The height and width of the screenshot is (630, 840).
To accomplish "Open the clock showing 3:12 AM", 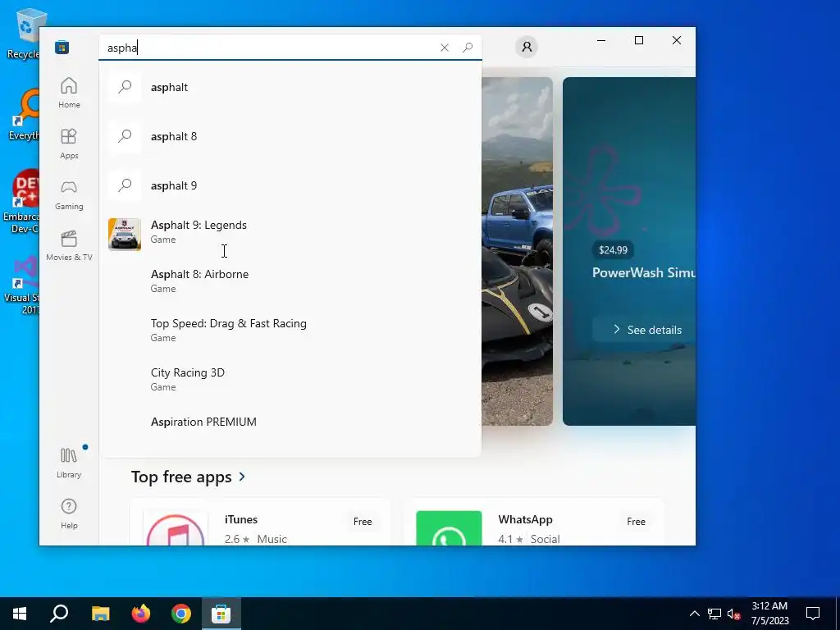I will [x=769, y=614].
